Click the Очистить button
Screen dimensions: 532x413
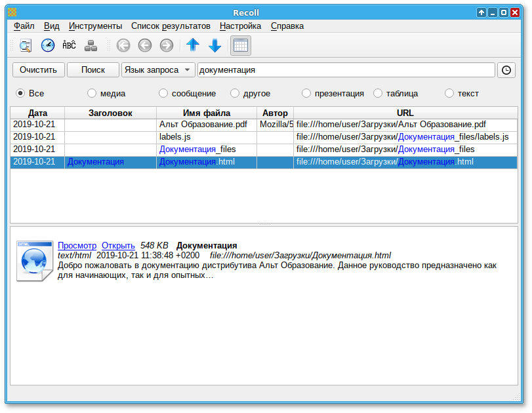click(38, 70)
